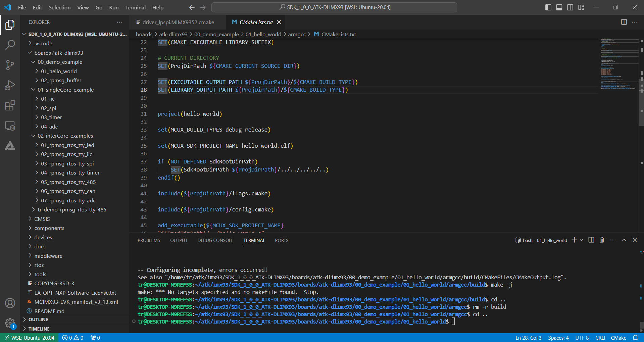
Task: Collapse the 01_singleCore_example folder
Action: (x=75, y=90)
